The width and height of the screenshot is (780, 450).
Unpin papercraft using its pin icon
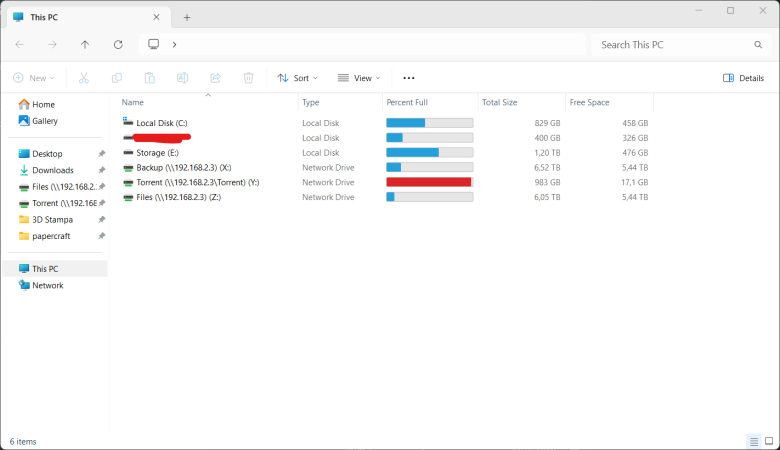[101, 236]
